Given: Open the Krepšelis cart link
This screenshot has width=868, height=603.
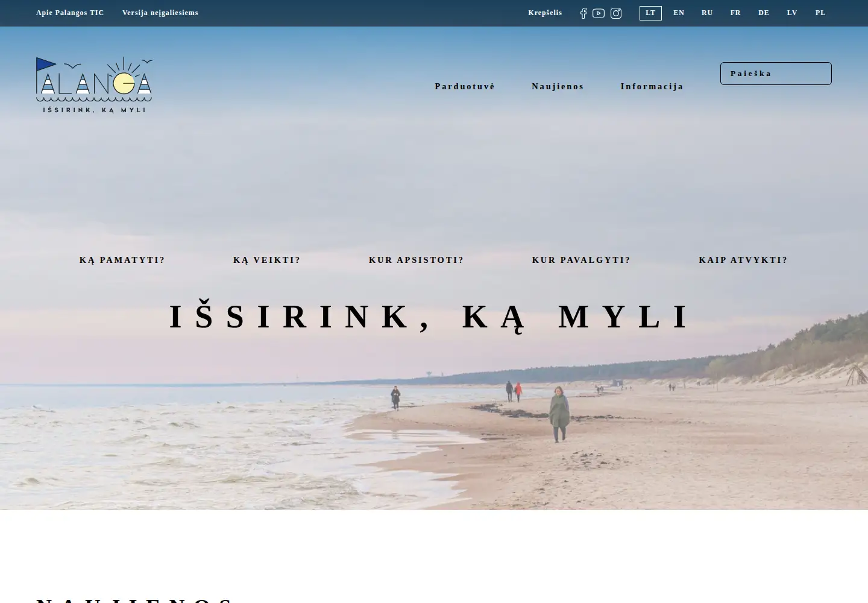Looking at the screenshot, I should point(545,13).
